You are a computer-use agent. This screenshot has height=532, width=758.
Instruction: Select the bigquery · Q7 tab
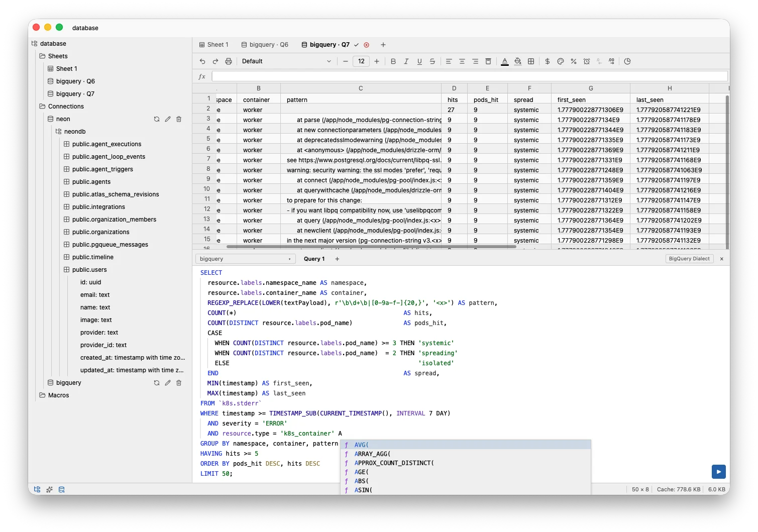pos(326,45)
